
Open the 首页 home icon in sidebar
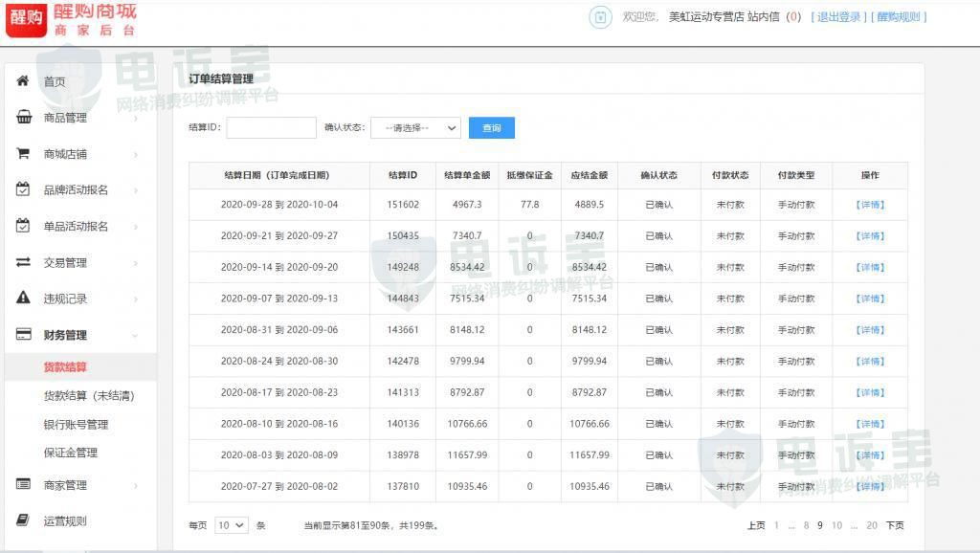tap(23, 81)
